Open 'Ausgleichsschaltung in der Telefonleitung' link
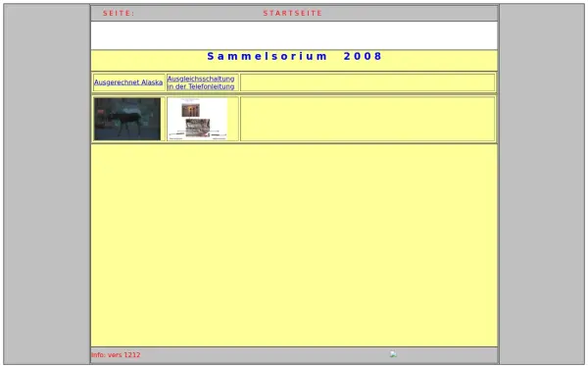Image resolution: width=588 pixels, height=368 pixels. [x=201, y=82]
